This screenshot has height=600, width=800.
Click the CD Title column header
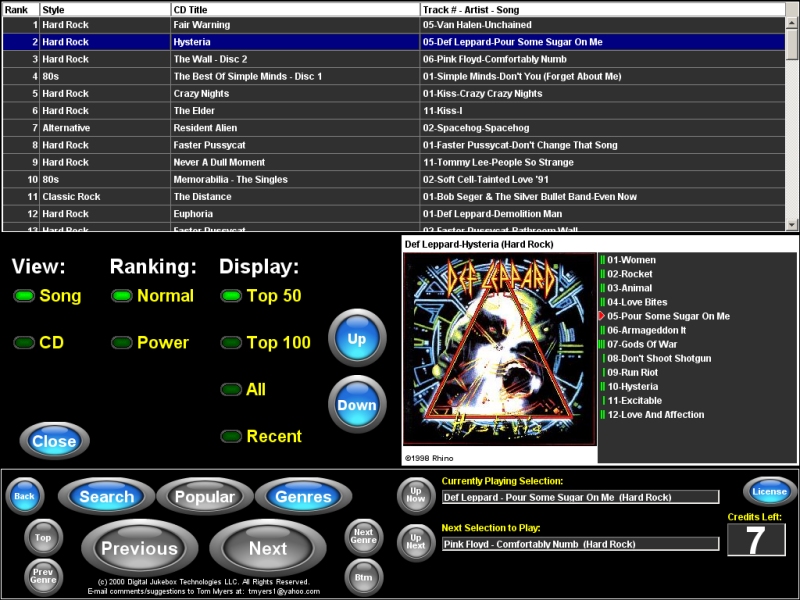(x=295, y=10)
